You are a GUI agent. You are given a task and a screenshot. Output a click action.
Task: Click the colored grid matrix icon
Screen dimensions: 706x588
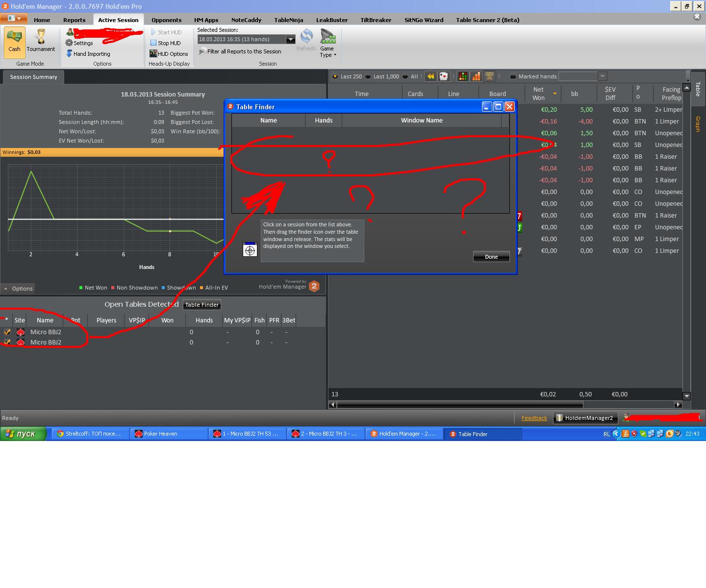[463, 76]
